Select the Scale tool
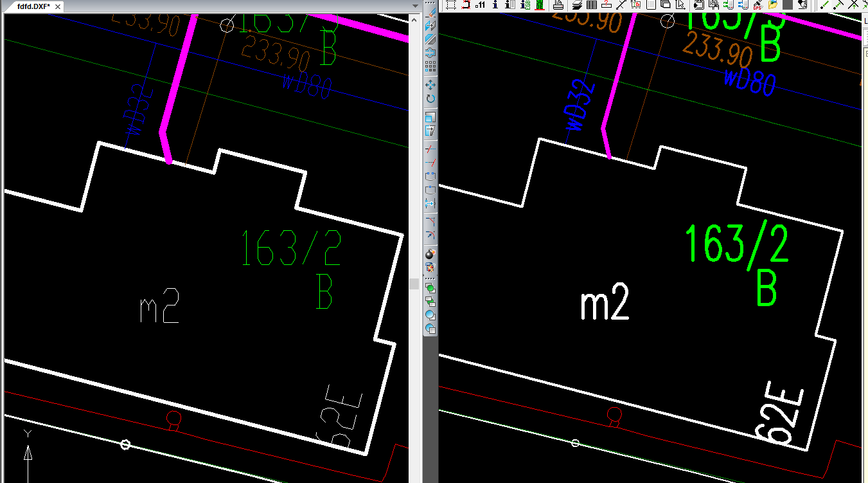868x483 pixels. 430,118
